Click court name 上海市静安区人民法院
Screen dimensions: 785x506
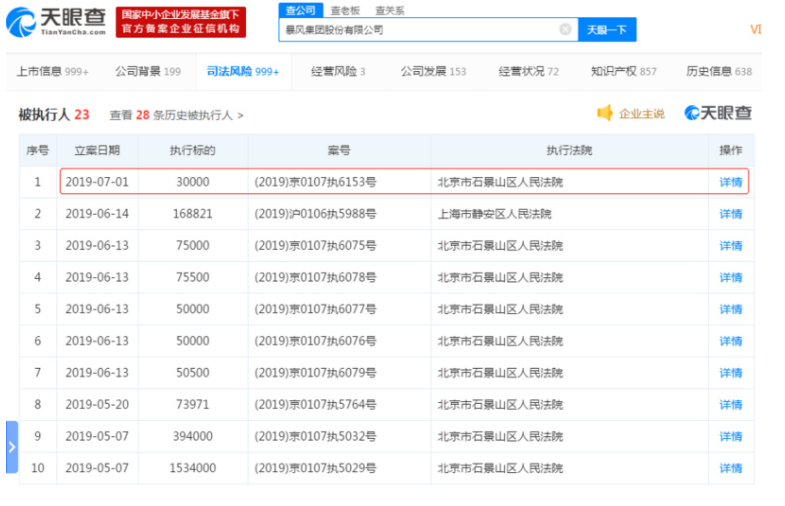[495, 214]
